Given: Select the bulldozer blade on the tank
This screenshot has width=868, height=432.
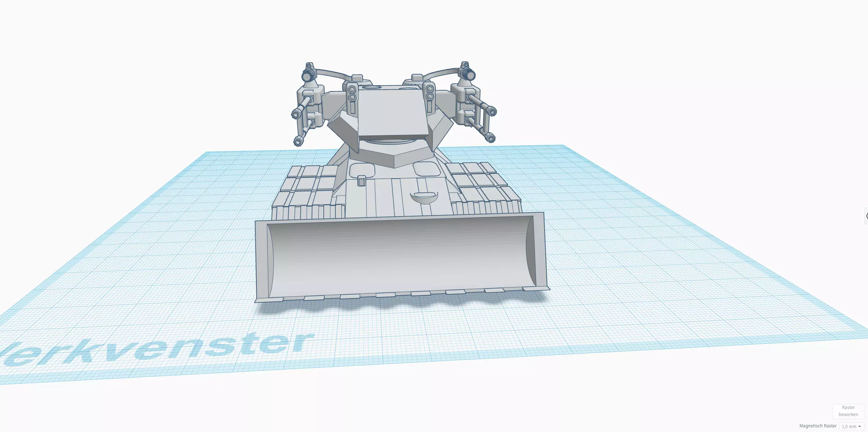Looking at the screenshot, I should pos(402,257).
